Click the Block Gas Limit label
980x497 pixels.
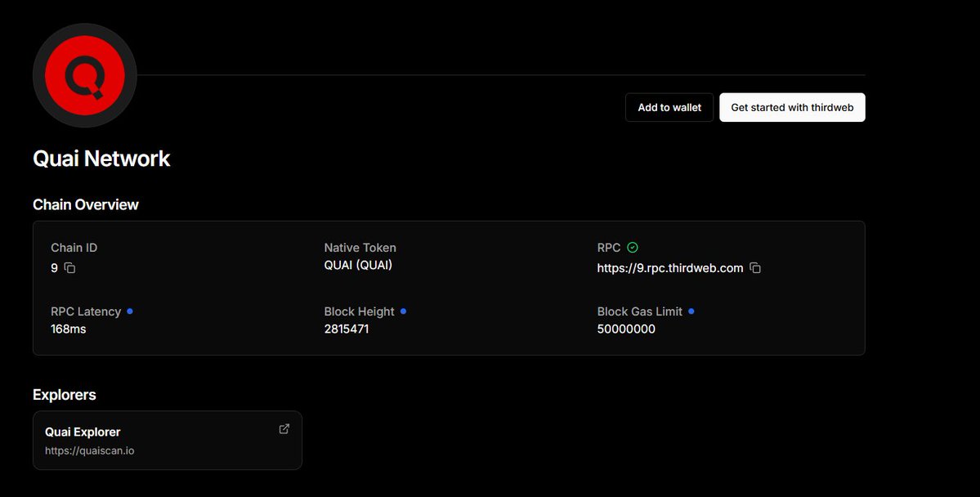640,311
